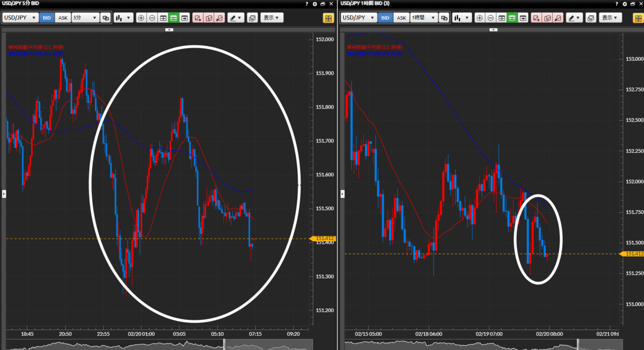644x350 pixels.
Task: Open the pen drawing tool dropdown in 1時間 chart
Action: click(574, 18)
